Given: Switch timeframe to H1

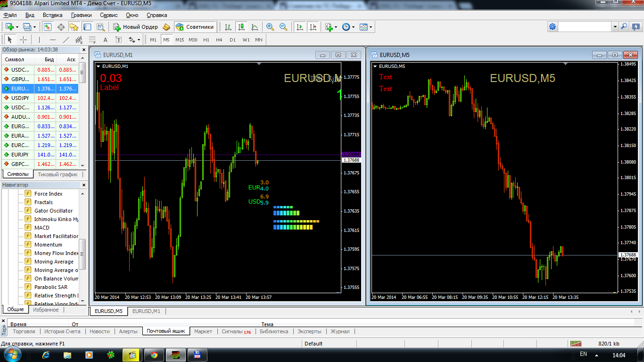Looking at the screenshot, I should (206, 40).
